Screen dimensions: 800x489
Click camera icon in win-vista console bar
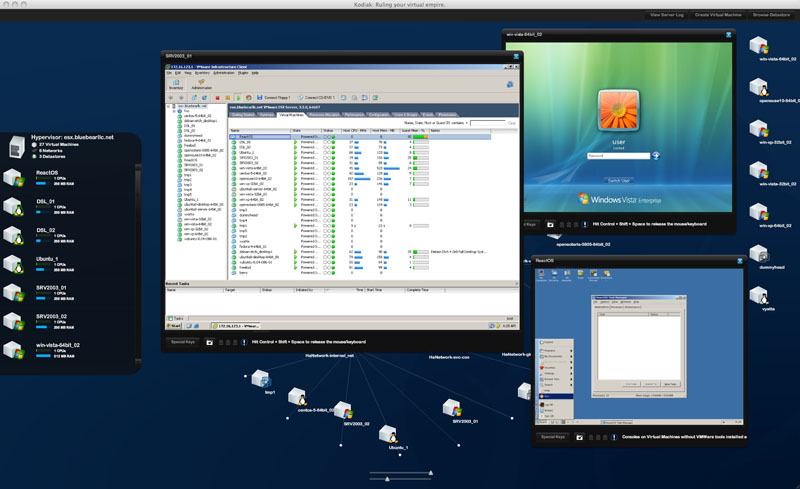click(550, 224)
